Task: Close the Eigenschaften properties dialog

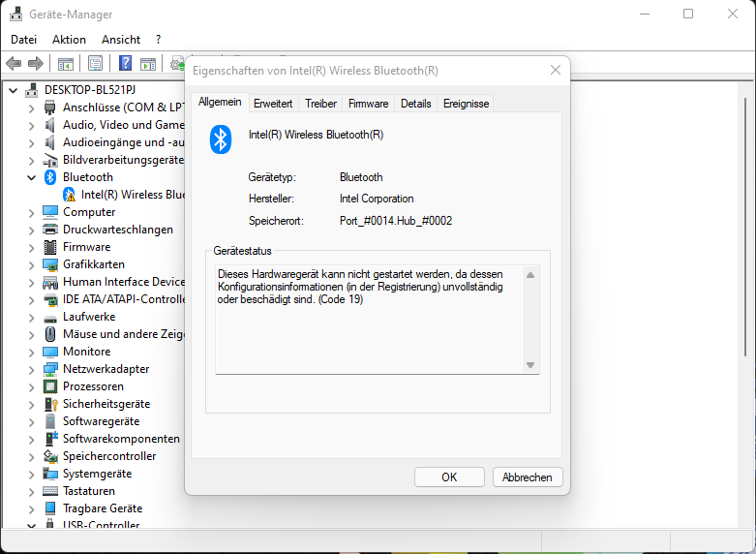Action: (x=556, y=70)
